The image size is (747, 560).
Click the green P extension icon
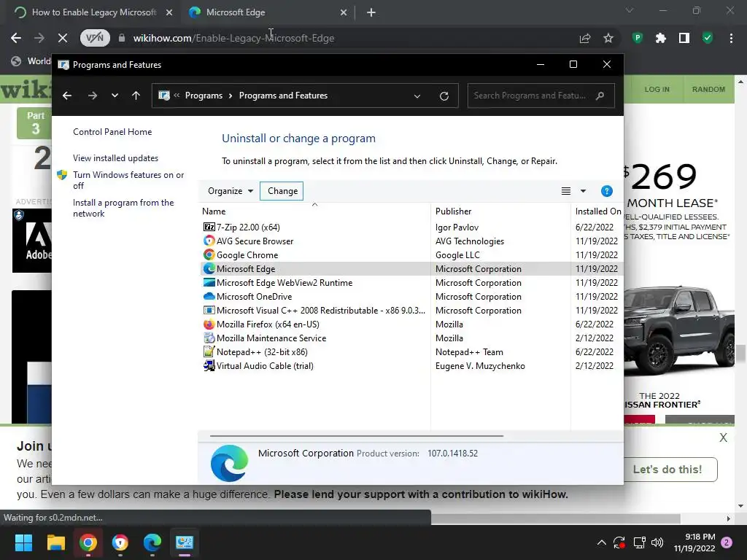[x=638, y=38]
